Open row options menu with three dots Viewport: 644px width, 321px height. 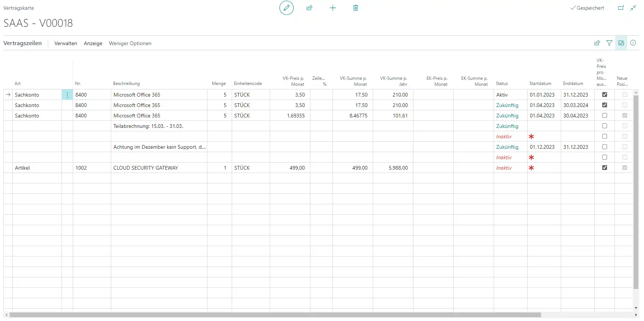67,95
